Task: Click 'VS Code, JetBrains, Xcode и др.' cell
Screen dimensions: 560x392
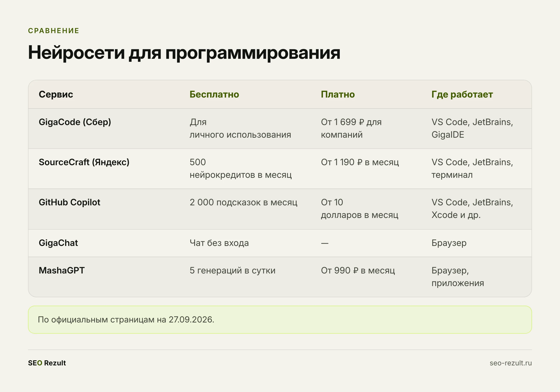Action: pyautogui.click(x=472, y=209)
